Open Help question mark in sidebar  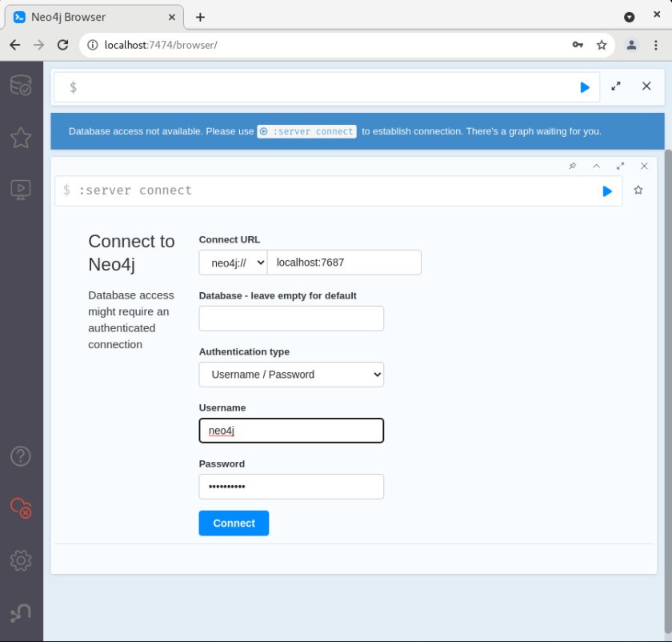(21, 455)
